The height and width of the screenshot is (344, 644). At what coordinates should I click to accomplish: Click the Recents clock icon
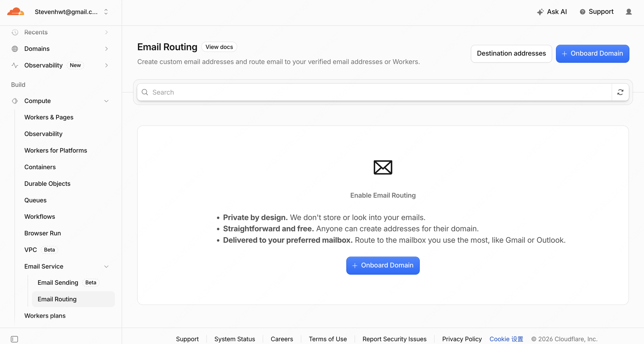point(15,32)
